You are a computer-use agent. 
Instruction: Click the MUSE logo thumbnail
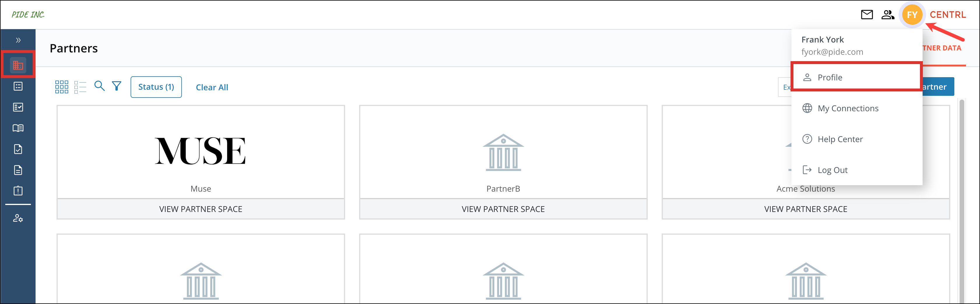[x=201, y=151]
